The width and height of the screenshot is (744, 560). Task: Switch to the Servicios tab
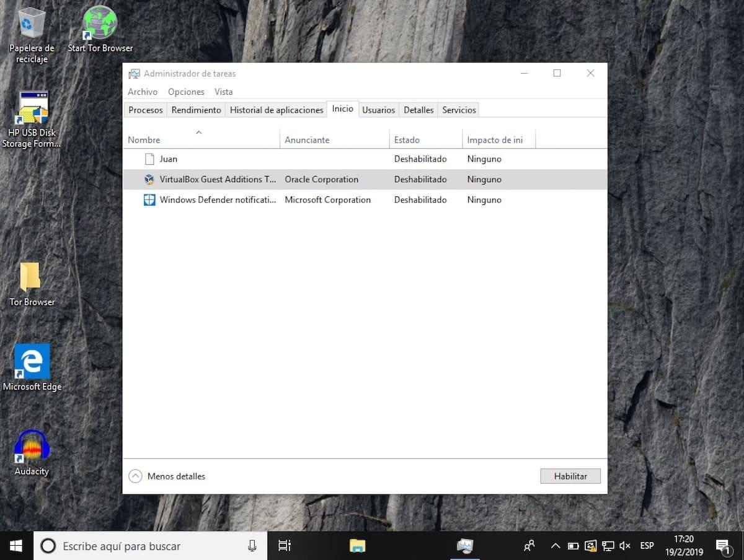(458, 110)
